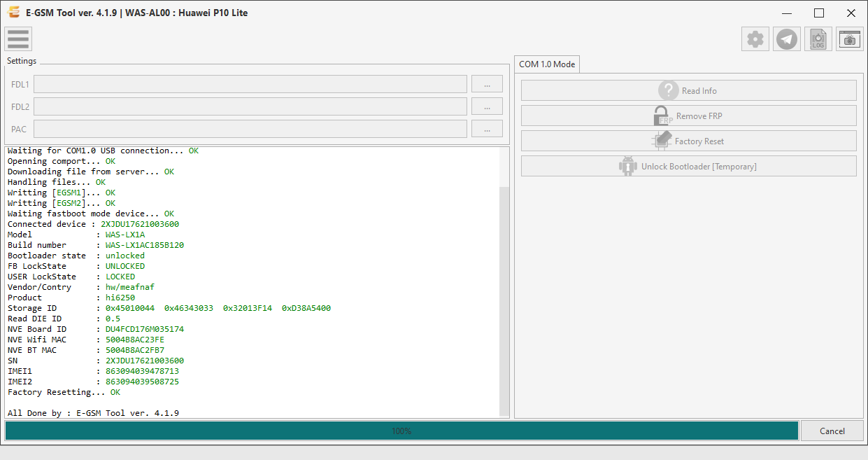Select the COM 1.0 Mode tab
Screen dimensions: 868x460
[547, 64]
